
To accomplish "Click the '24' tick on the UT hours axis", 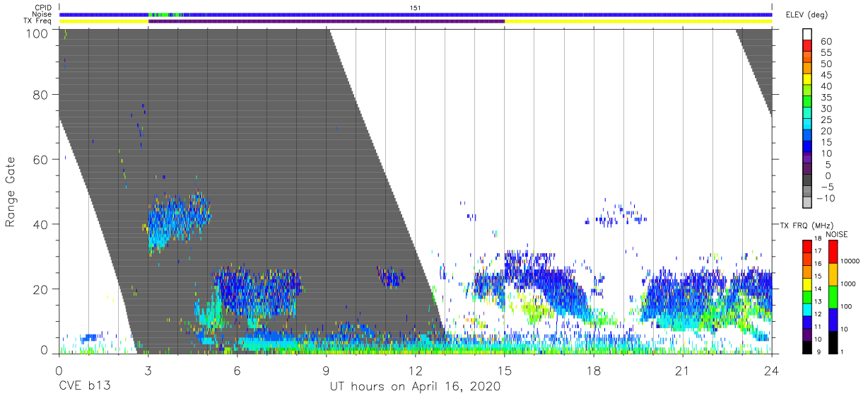I will point(772,371).
